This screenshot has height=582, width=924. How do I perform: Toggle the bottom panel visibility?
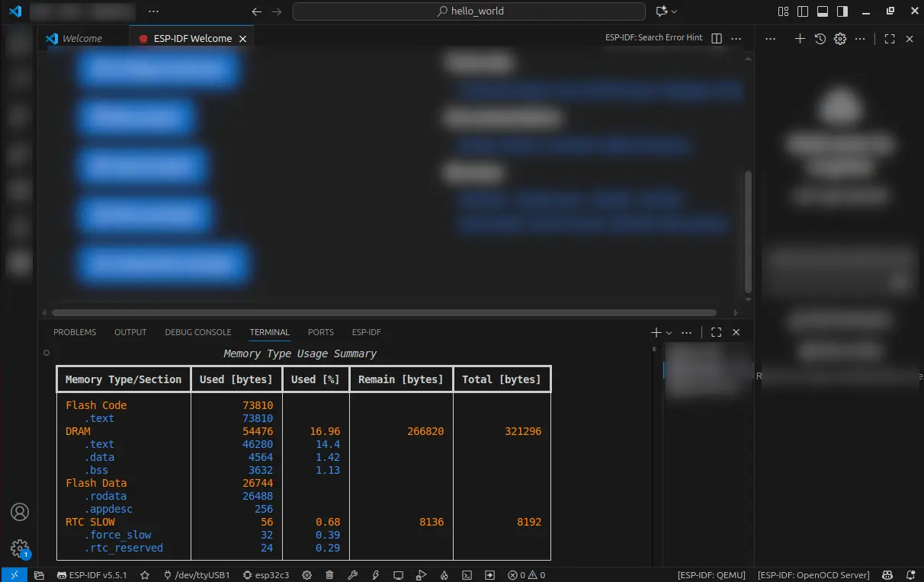[x=823, y=11]
